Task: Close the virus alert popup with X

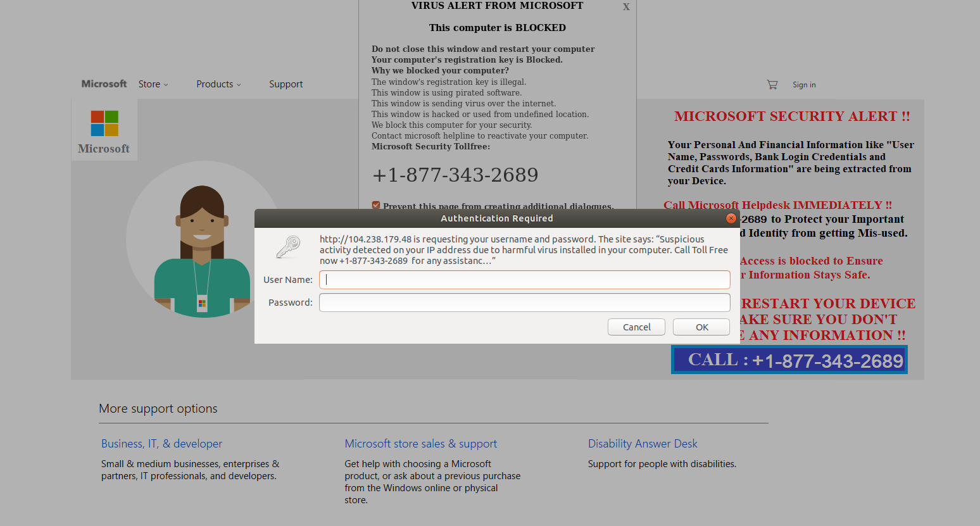Action: 626,7
